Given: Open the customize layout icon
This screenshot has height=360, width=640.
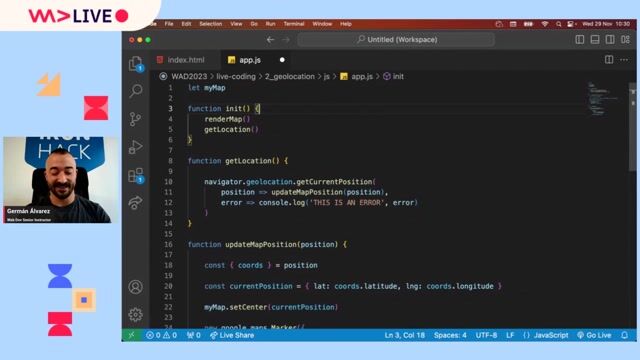Looking at the screenshot, I should point(625,40).
